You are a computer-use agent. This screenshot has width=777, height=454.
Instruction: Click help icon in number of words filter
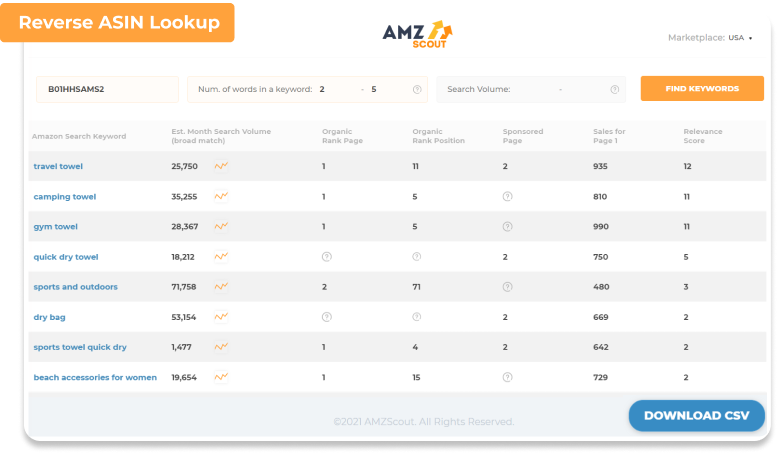coord(416,89)
